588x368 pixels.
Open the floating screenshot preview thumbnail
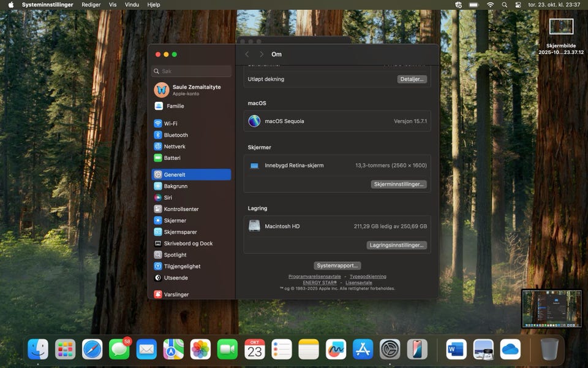[552, 309]
